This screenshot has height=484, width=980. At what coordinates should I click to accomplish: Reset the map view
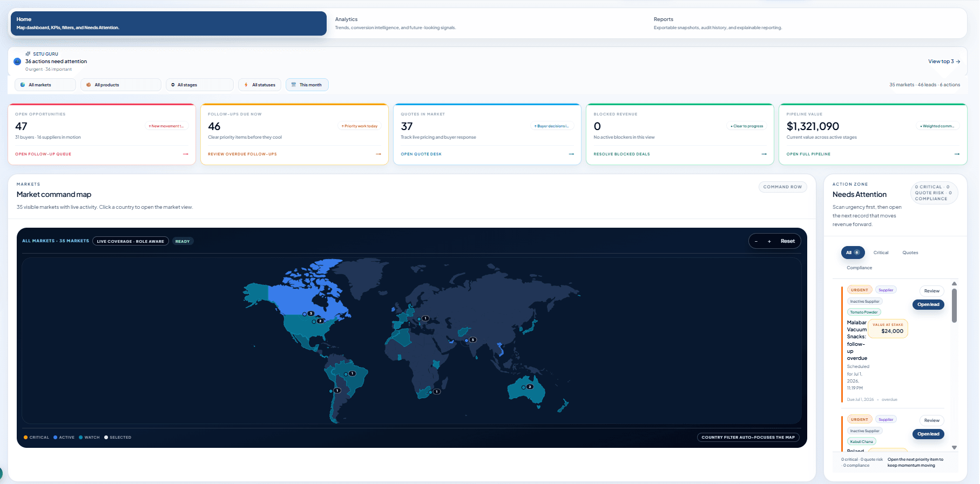pyautogui.click(x=788, y=241)
